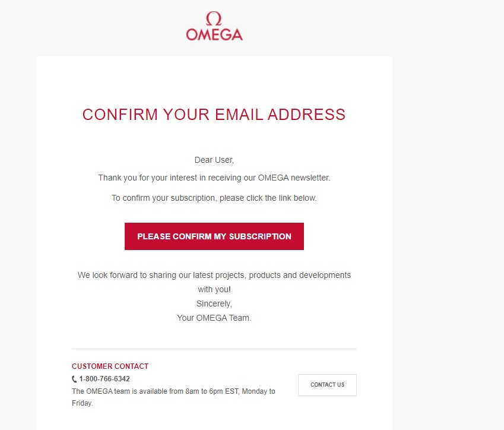Open the CONTACT US button
The image size is (504, 430).
[x=327, y=385]
